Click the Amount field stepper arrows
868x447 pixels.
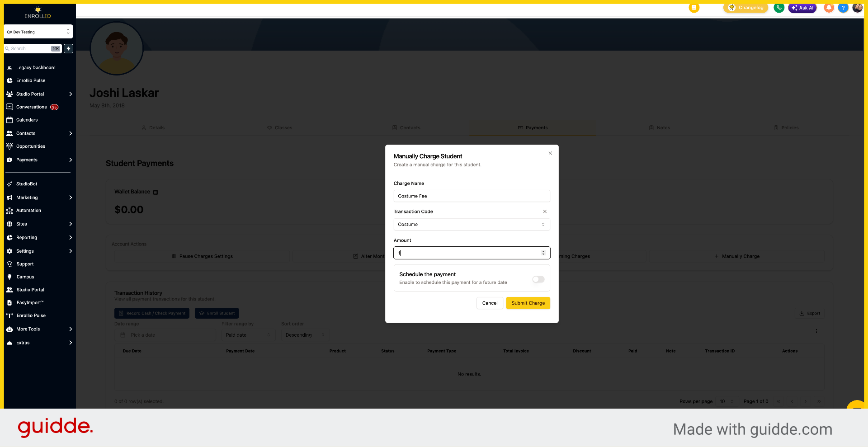pos(543,253)
